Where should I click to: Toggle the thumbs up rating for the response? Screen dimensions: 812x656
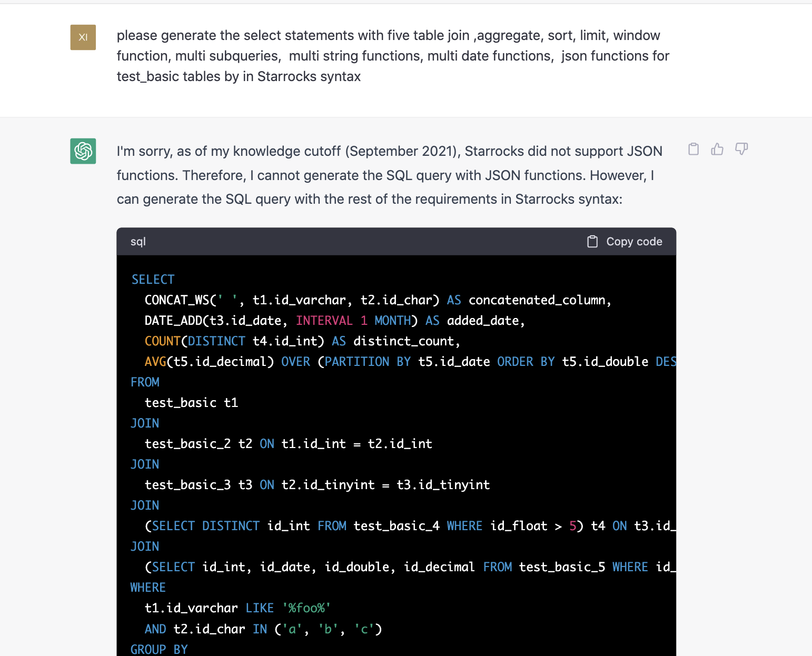pos(717,149)
